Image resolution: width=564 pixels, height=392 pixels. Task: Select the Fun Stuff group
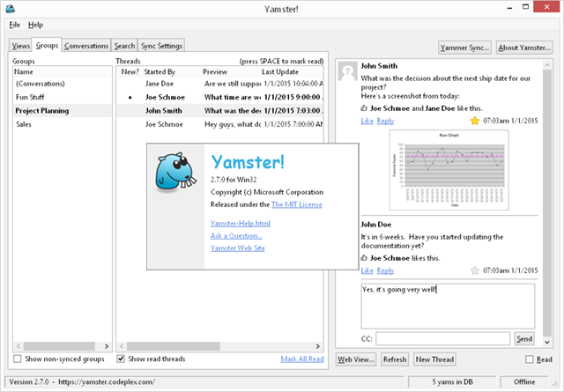point(63,97)
